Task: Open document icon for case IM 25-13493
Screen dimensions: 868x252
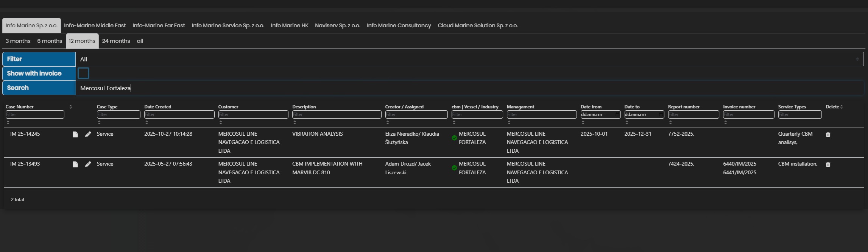Action: coord(75,164)
